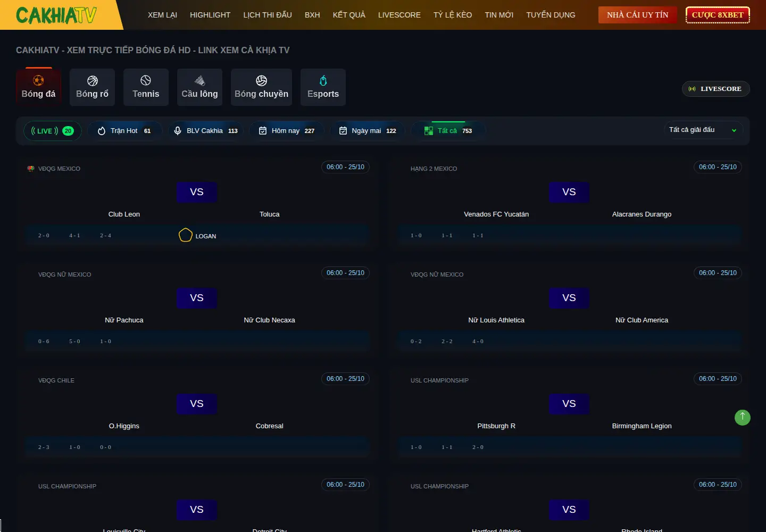Click the yellow LOGAN commentator avatar

tap(186, 235)
